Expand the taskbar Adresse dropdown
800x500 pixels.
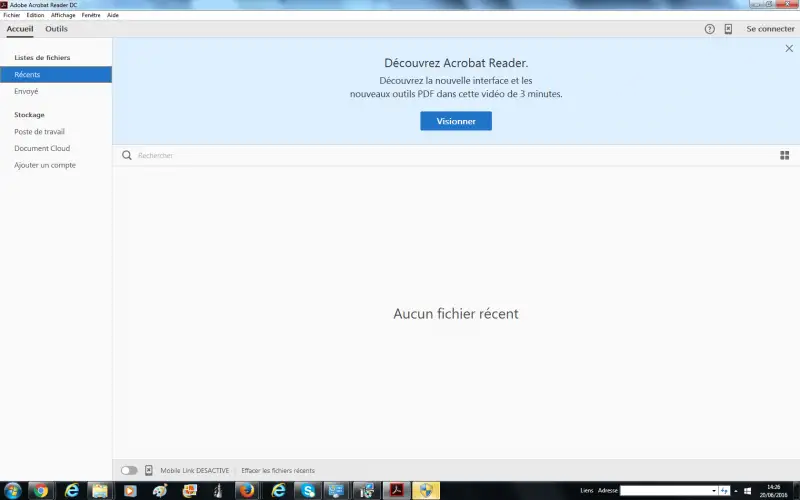713,491
